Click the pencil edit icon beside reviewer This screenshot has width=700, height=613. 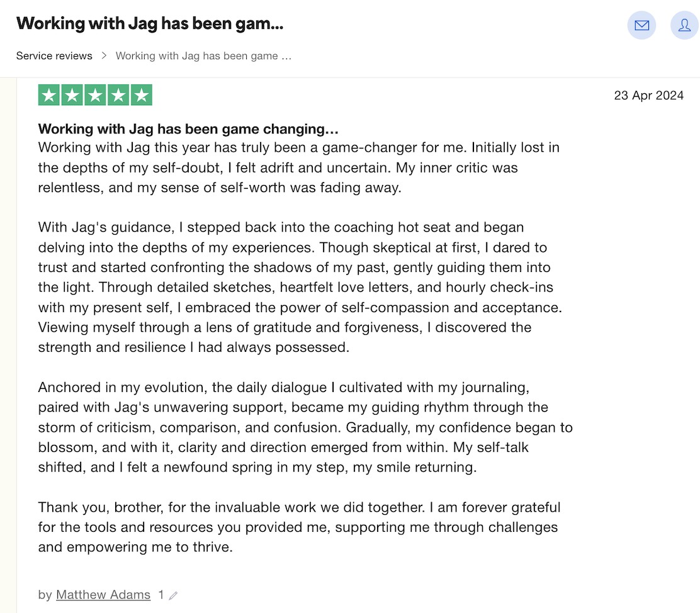point(174,595)
